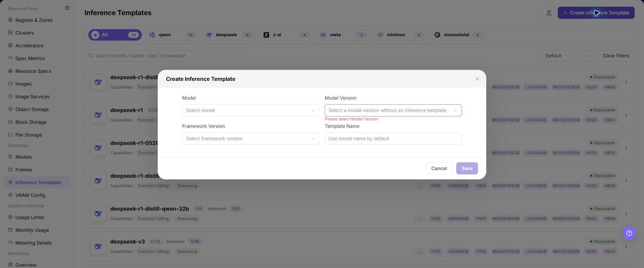The width and height of the screenshot is (644, 268).
Task: Click Clear filters button
Action: pos(616,56)
